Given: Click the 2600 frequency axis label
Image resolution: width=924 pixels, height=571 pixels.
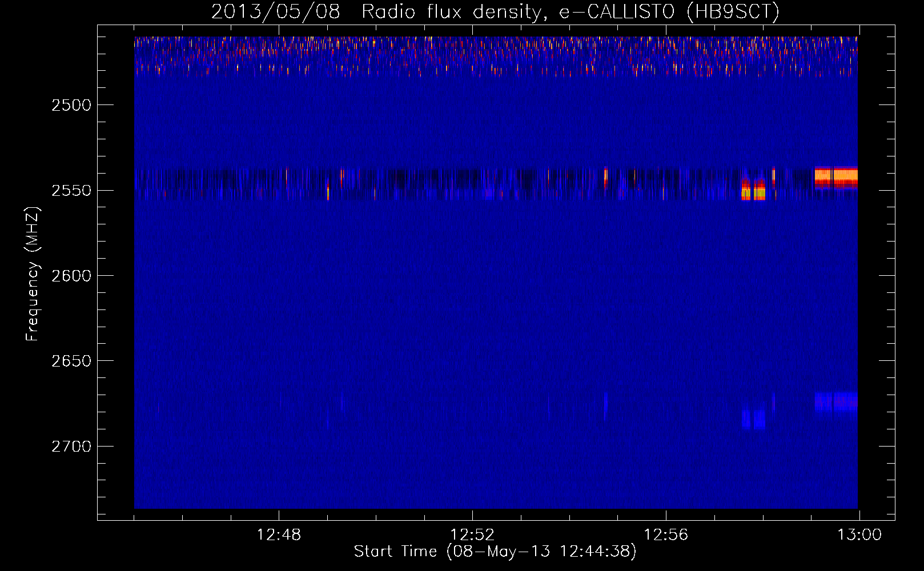Looking at the screenshot, I should pos(71,276).
